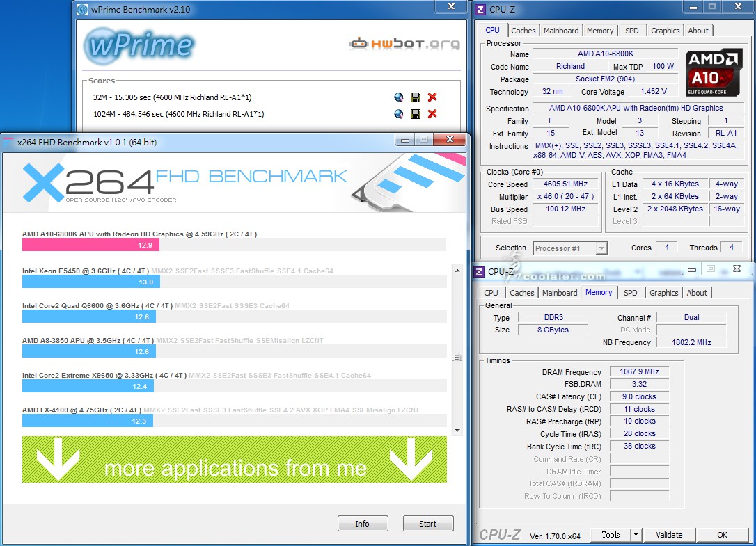Click the memory Size value '8 GBytes'
The height and width of the screenshot is (546, 756).
tap(553, 330)
